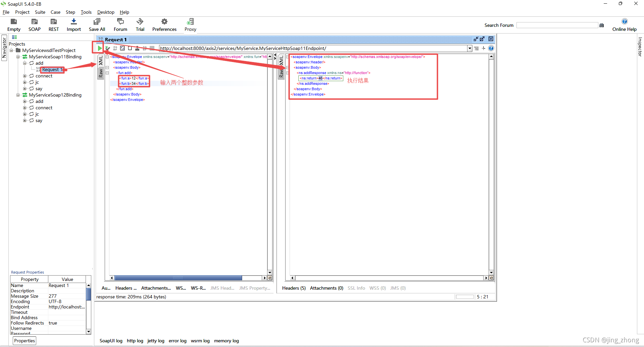
Task: Toggle the Navigator side panel
Action: pos(4,47)
